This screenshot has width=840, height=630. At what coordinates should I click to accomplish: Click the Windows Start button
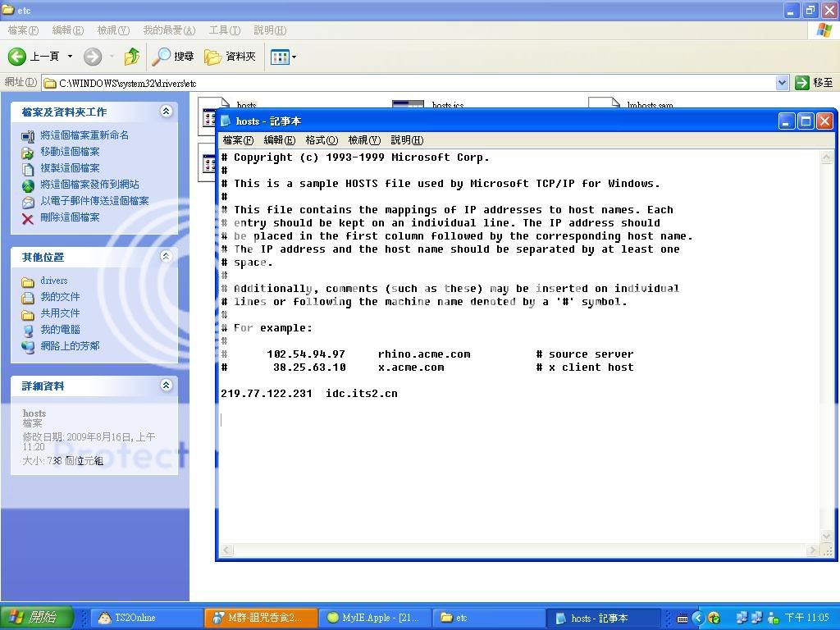tap(37, 618)
